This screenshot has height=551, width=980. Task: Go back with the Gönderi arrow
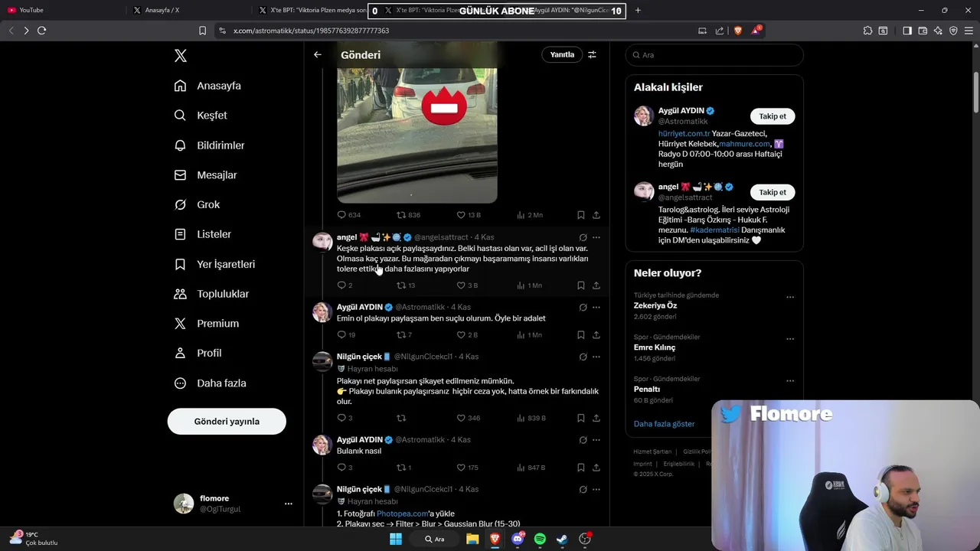click(317, 54)
